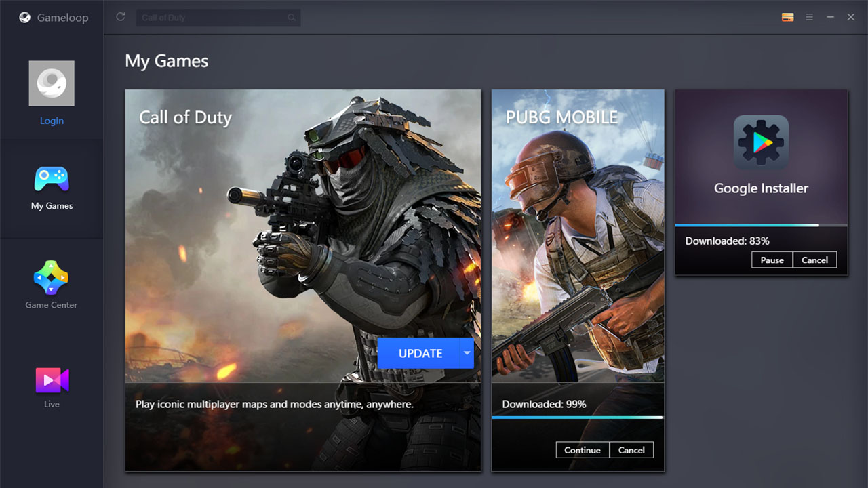Click the user avatar profile icon
The image size is (868, 488).
tap(52, 83)
